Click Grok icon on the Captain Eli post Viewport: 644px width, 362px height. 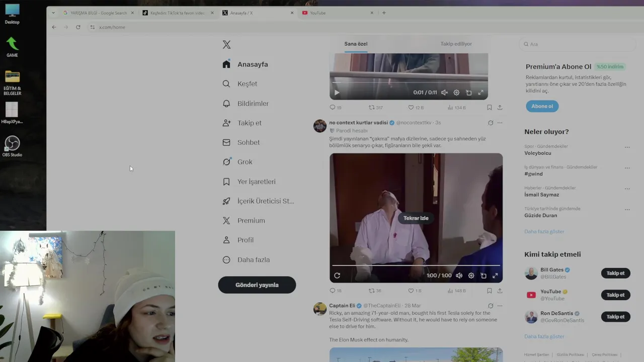491,306
